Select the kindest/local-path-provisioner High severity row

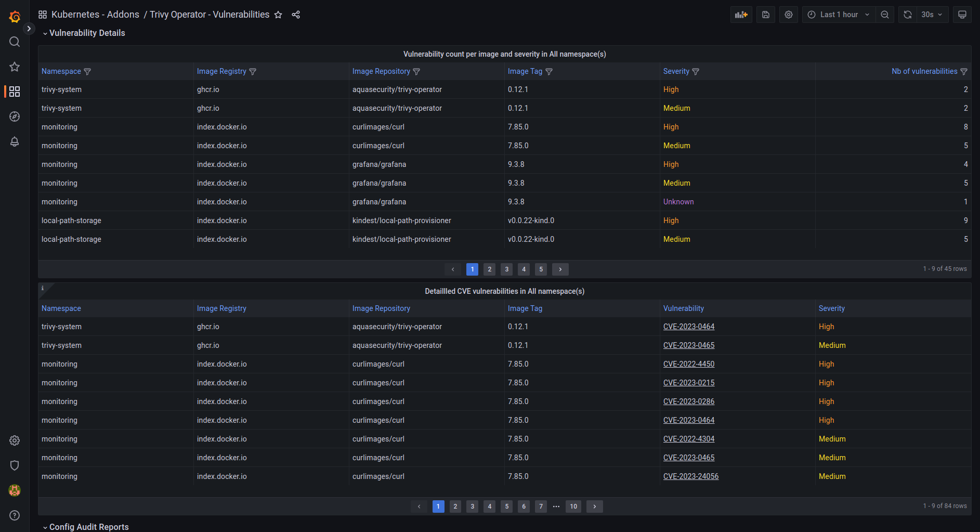coord(504,220)
